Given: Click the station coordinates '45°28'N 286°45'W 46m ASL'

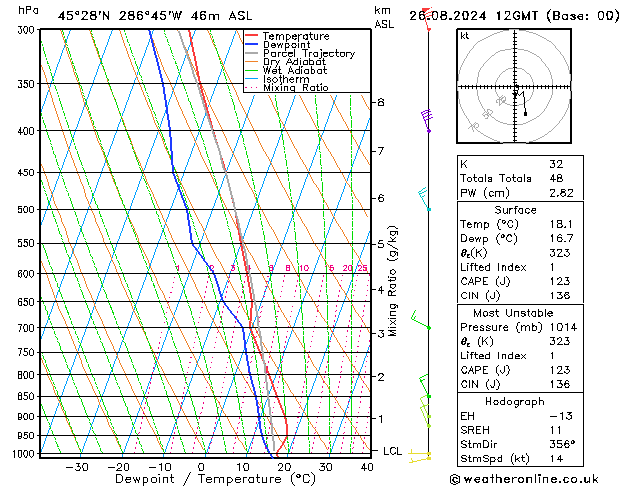Looking at the screenshot, I should coord(155,16).
